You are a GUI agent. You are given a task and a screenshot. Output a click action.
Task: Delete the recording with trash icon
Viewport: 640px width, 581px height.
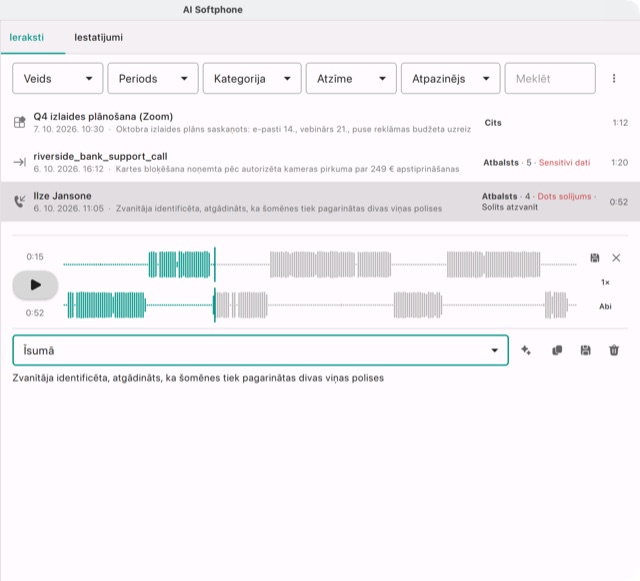[614, 350]
